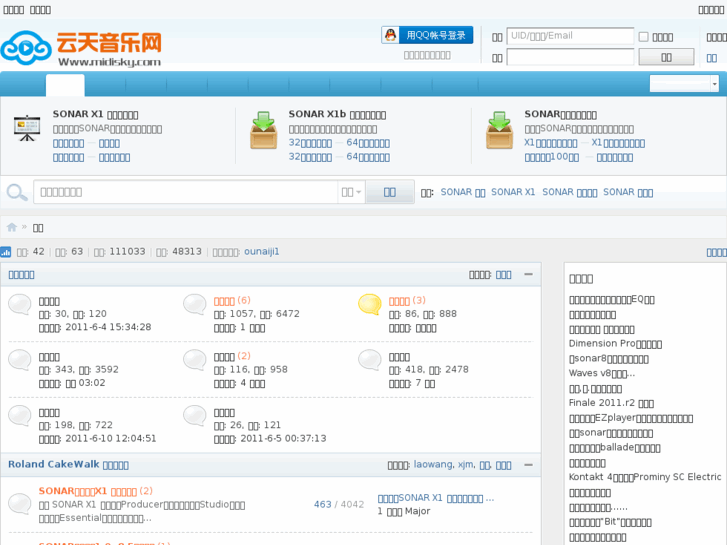Open the SONAR X1b heading link
Viewport: 727px width, 545px height.
(337, 114)
